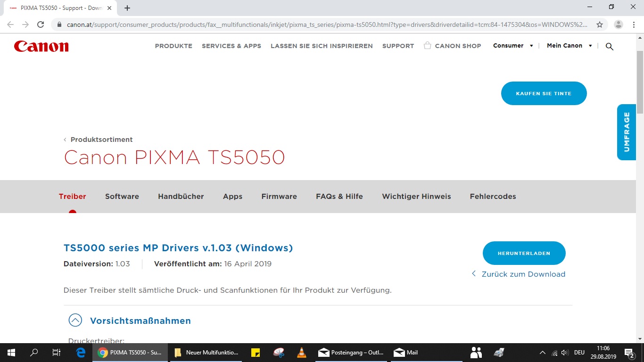The image size is (644, 362).
Task: Open the Fehlercodes tab
Action: click(x=493, y=197)
